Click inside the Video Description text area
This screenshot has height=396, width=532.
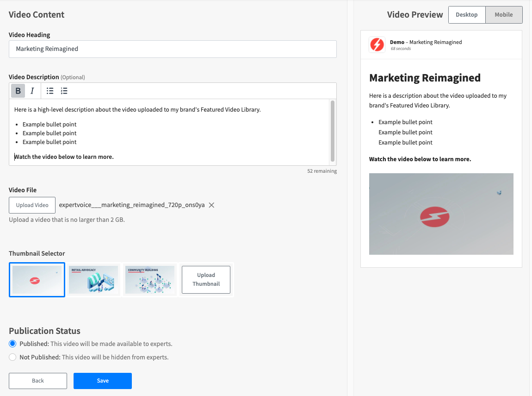click(169, 132)
